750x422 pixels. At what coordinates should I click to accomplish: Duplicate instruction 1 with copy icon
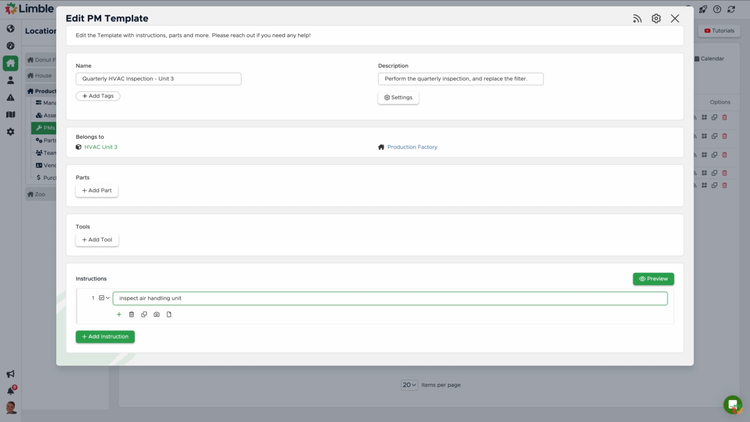144,314
